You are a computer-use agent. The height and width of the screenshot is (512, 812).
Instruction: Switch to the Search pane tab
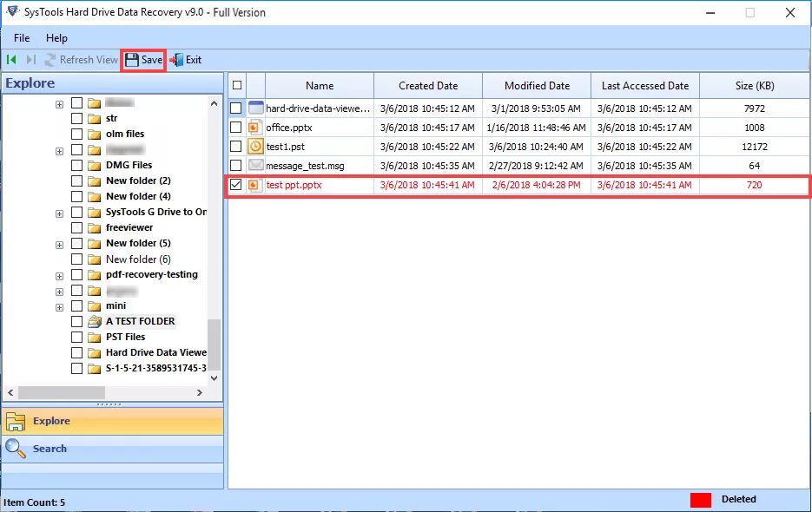[112, 449]
